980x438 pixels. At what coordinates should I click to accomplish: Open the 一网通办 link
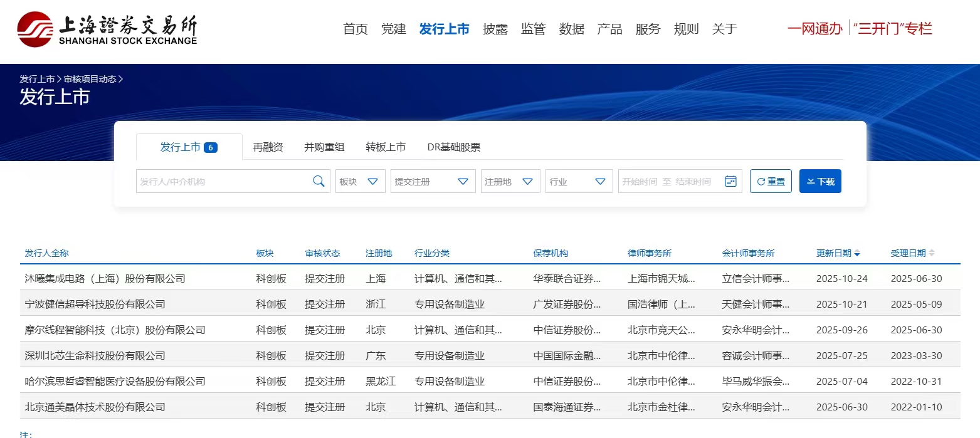coord(815,28)
